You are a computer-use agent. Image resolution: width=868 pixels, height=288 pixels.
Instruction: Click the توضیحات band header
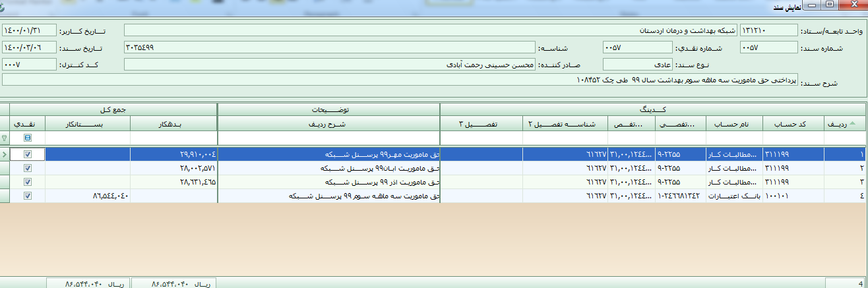coord(328,109)
